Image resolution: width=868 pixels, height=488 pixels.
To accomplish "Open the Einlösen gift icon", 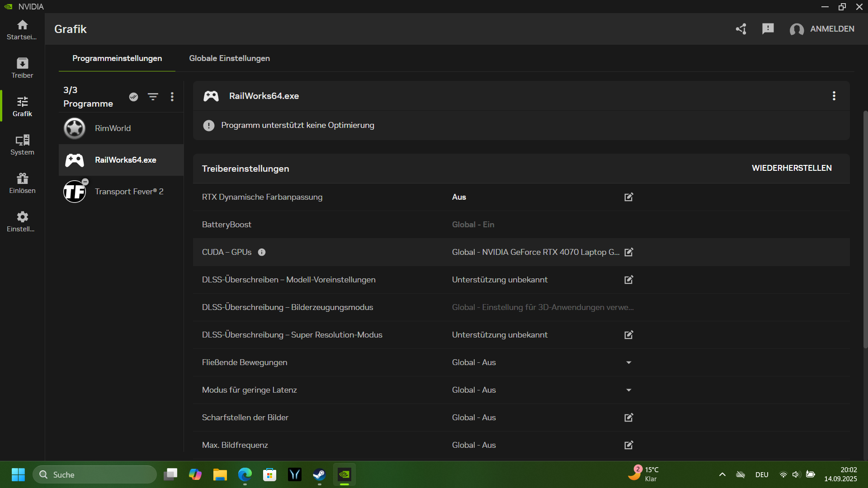I will (22, 183).
